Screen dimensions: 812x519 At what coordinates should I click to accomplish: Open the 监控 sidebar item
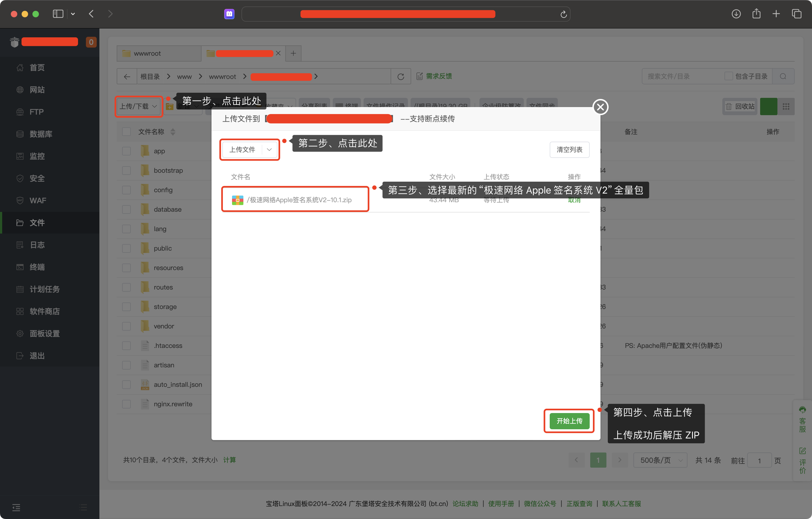pyautogui.click(x=37, y=156)
